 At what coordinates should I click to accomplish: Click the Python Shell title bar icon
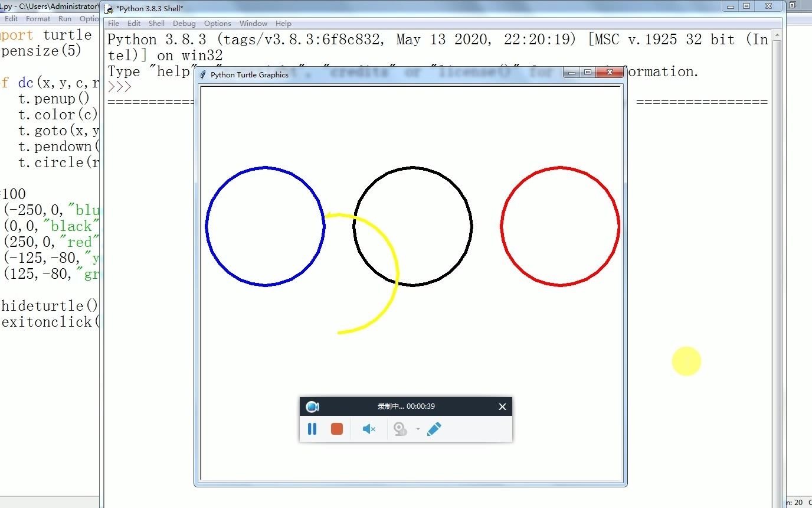(109, 8)
